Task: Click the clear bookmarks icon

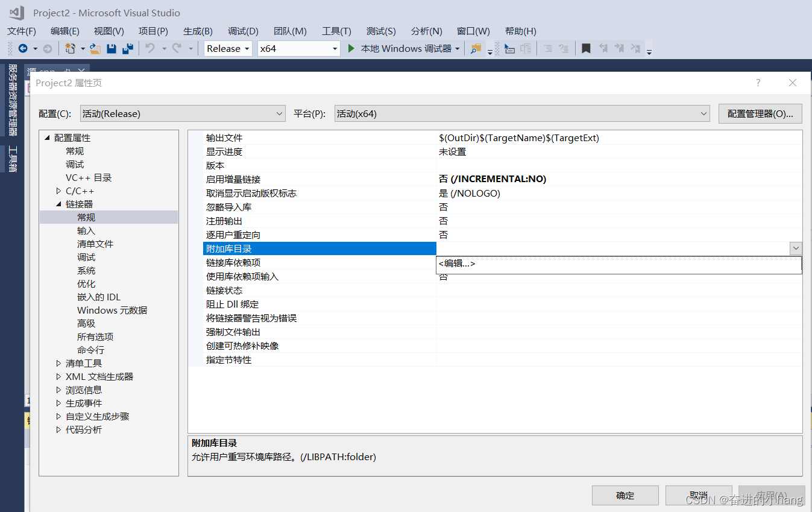Action: pyautogui.click(x=635, y=49)
